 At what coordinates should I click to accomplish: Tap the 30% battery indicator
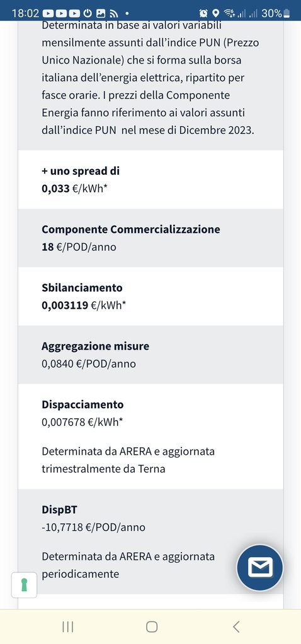click(x=276, y=13)
